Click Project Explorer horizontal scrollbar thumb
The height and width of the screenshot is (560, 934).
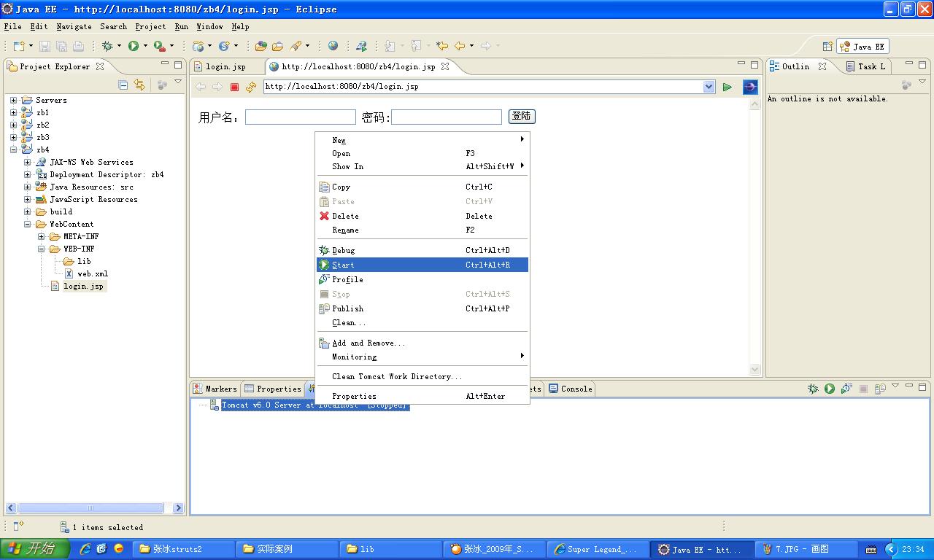coord(90,507)
